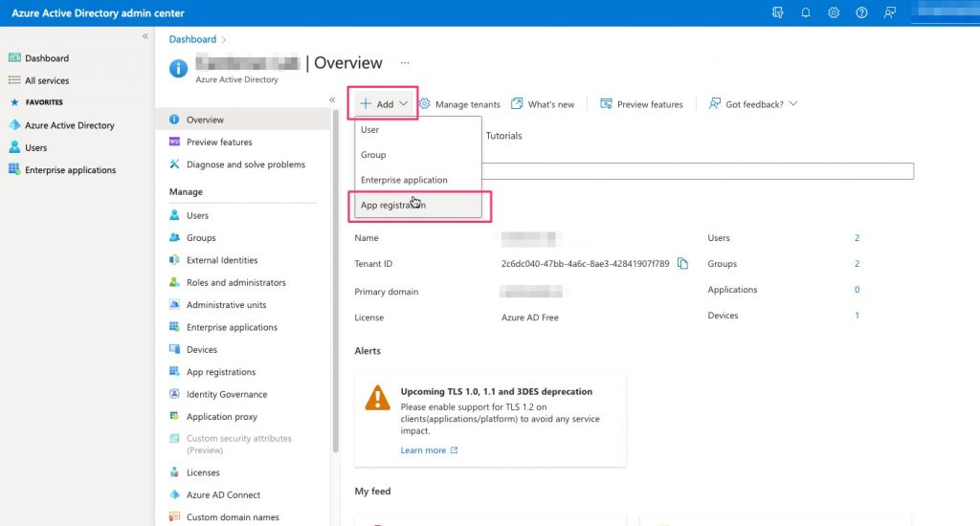Open Enterprise applications favorite
Viewport: 980px width, 526px height.
tap(70, 170)
